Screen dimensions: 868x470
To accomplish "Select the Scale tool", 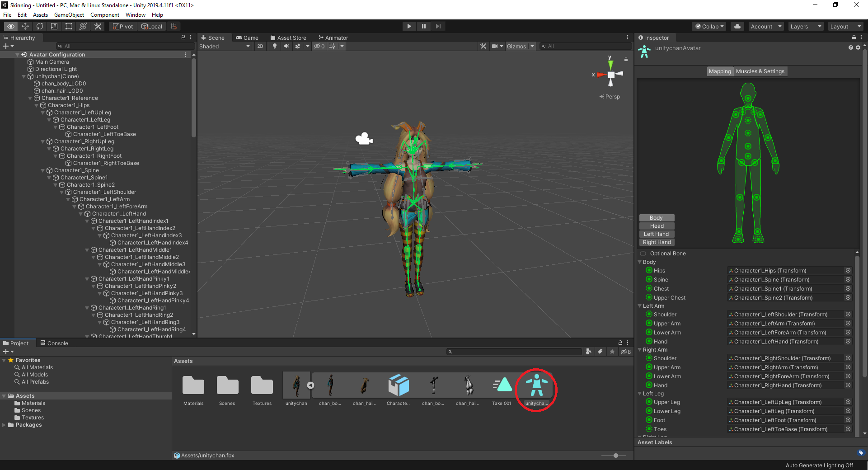I will [54, 26].
